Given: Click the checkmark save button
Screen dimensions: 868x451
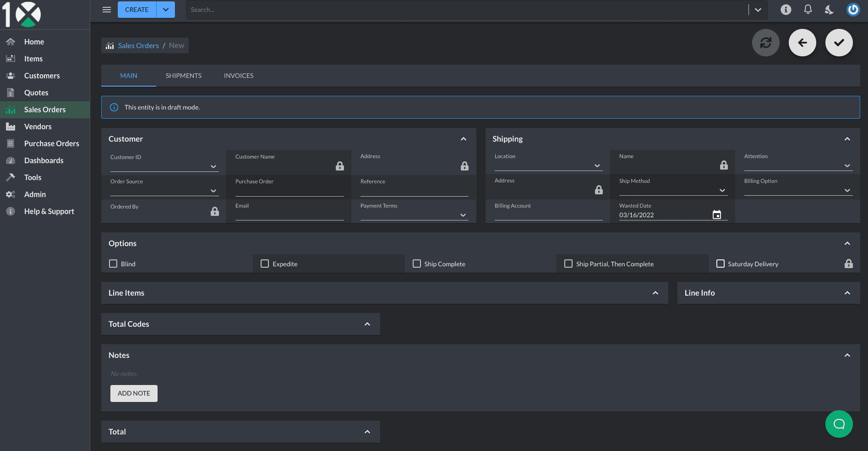Looking at the screenshot, I should (839, 43).
